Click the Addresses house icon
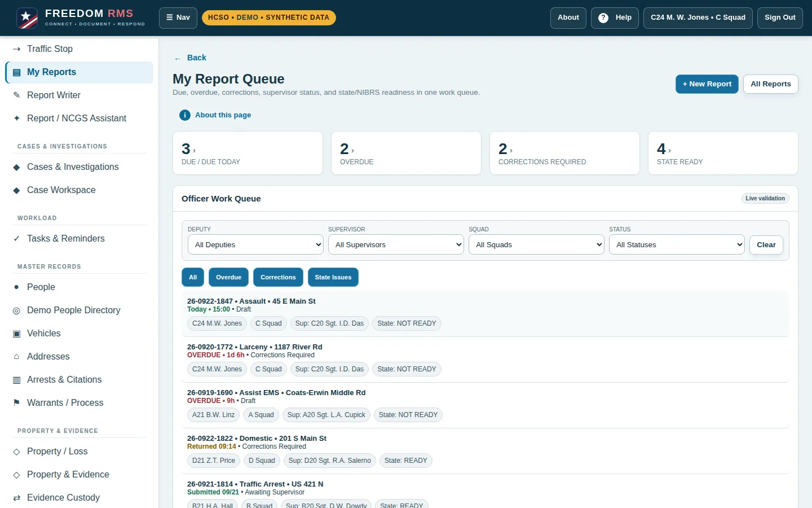 [x=16, y=357]
